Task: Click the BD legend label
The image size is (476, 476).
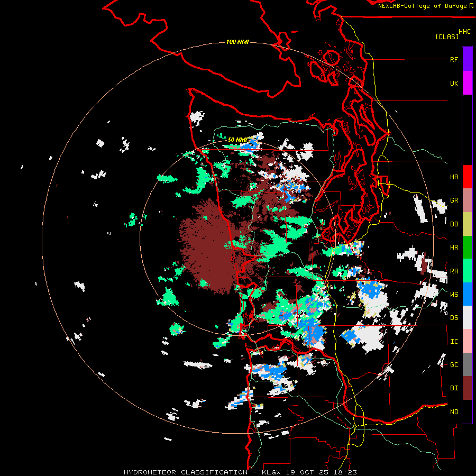Action: tap(454, 224)
